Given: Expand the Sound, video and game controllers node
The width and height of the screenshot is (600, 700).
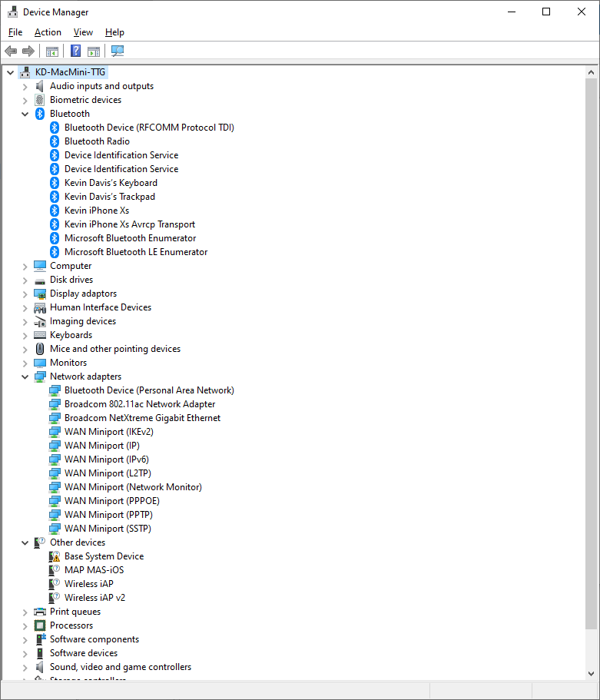Looking at the screenshot, I should tap(25, 668).
